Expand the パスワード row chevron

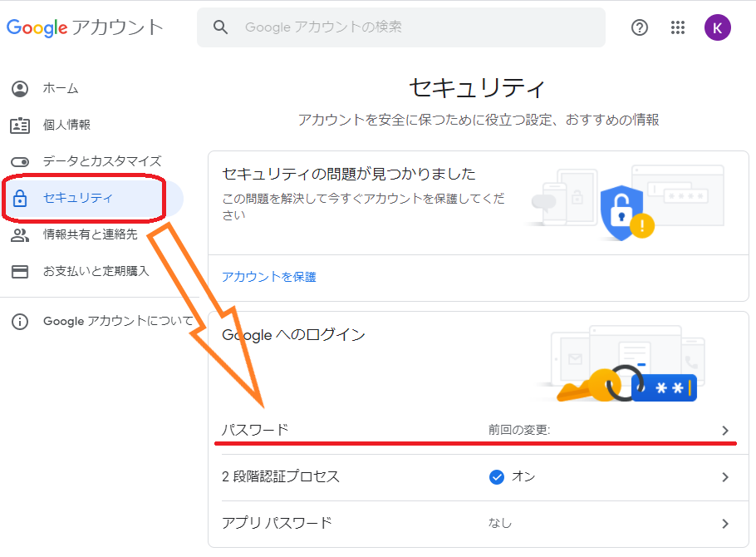(724, 431)
